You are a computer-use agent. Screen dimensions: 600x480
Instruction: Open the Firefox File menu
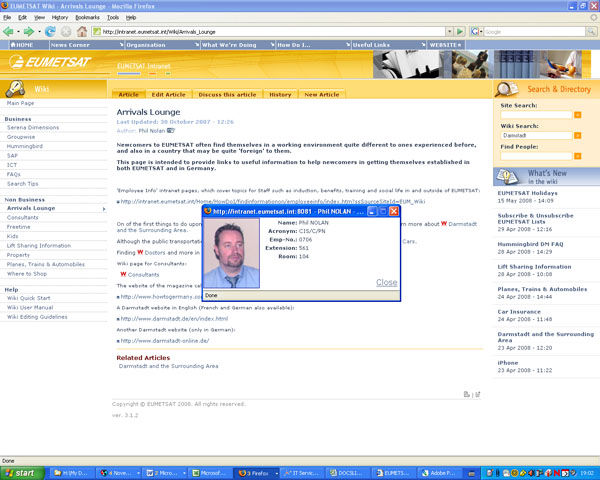coord(7,17)
